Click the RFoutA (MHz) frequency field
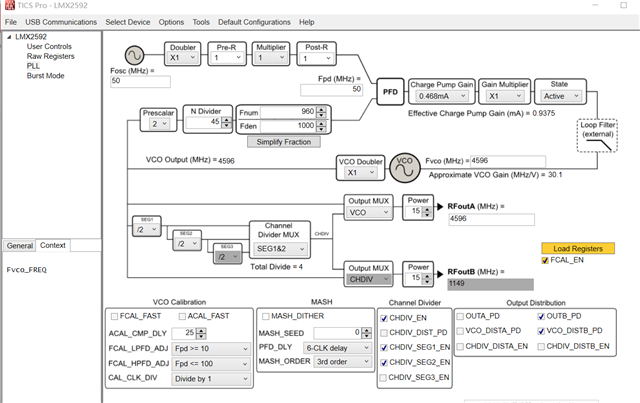This screenshot has width=640, height=403. [x=491, y=219]
